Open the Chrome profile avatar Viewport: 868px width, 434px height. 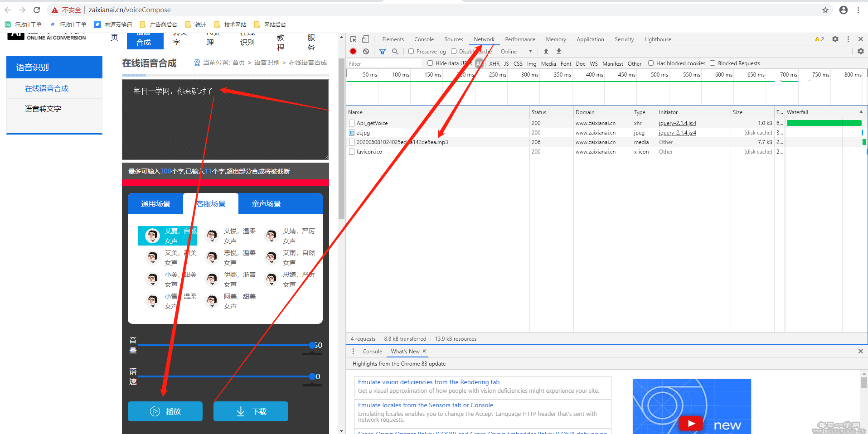pos(844,10)
